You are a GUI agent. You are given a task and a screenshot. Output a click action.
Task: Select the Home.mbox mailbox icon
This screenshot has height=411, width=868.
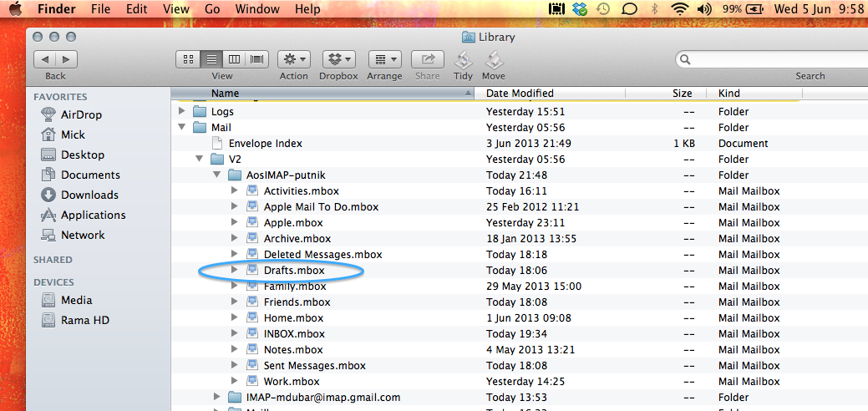pos(252,318)
